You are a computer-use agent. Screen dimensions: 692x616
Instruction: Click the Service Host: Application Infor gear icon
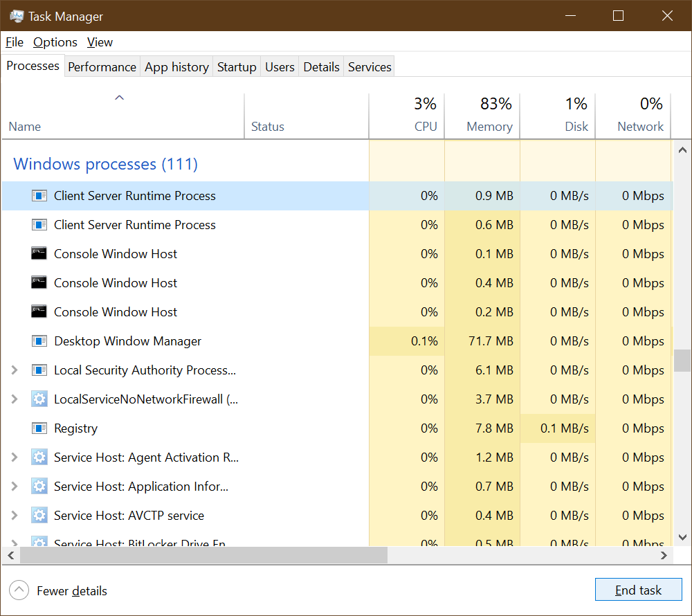coord(39,487)
